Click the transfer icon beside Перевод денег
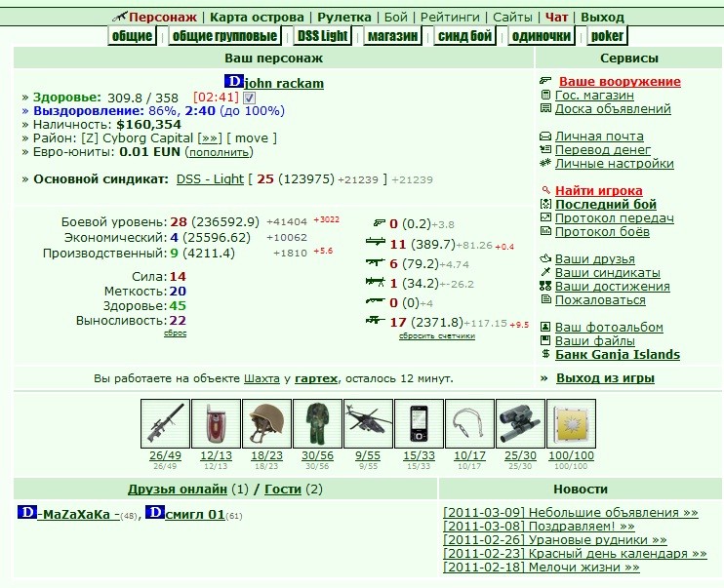 click(545, 149)
